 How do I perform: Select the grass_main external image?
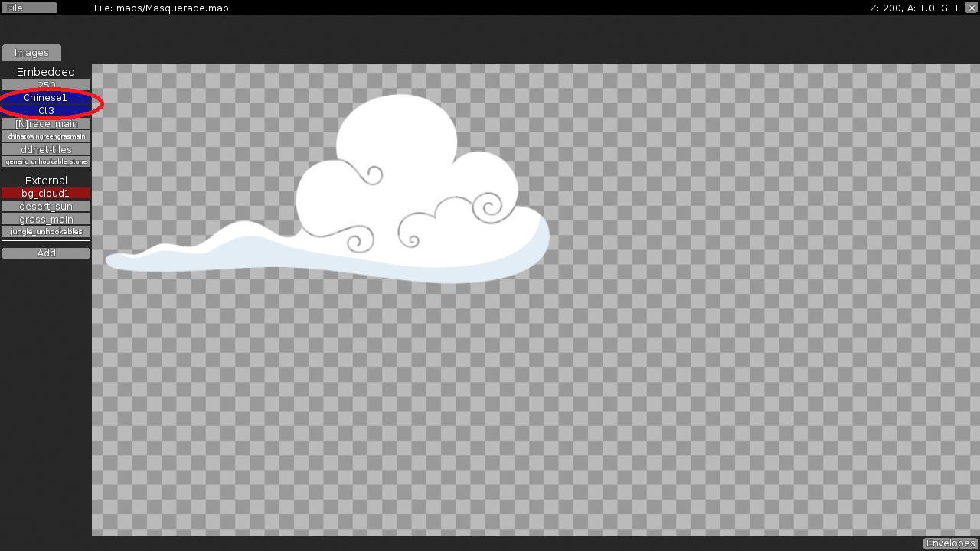[46, 219]
